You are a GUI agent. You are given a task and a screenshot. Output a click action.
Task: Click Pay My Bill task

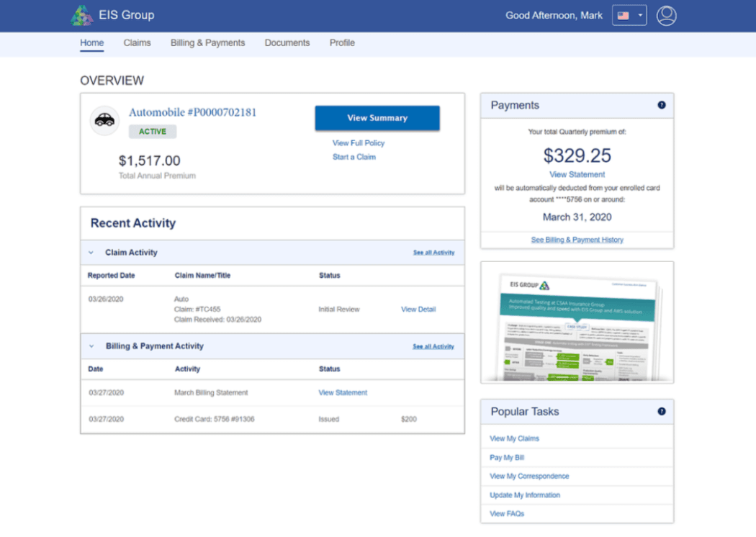[x=505, y=457]
